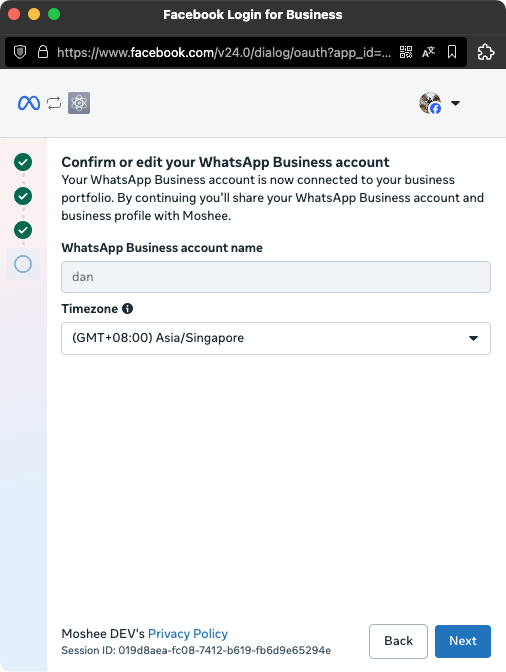506x672 pixels.
Task: Click the WhatsApp Business account name field
Action: point(276,277)
